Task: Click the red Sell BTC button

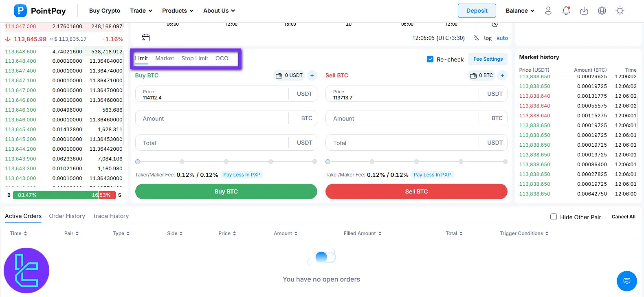Action: point(416,191)
